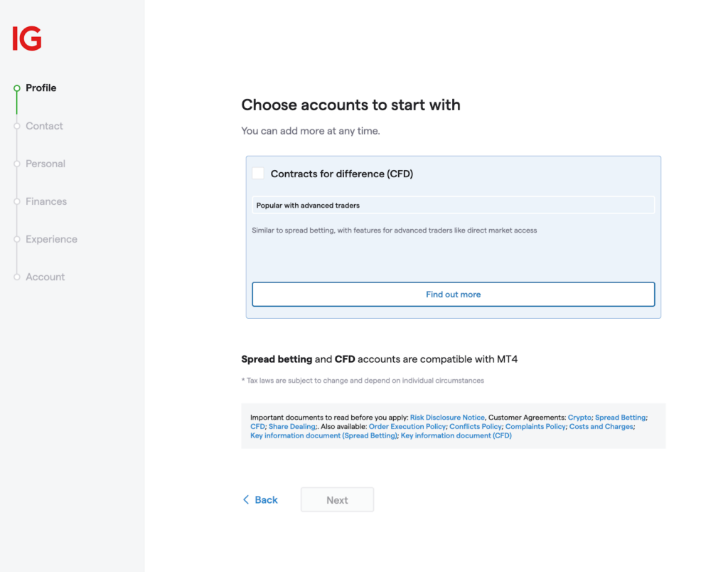Viewport: 728px width, 572px height.
Task: Open the Conflicts Policy document
Action: click(x=475, y=427)
